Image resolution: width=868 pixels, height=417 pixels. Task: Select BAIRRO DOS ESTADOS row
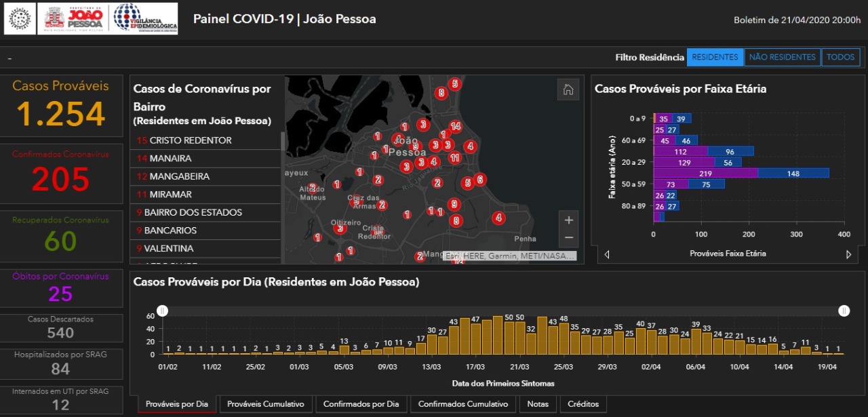(205, 212)
